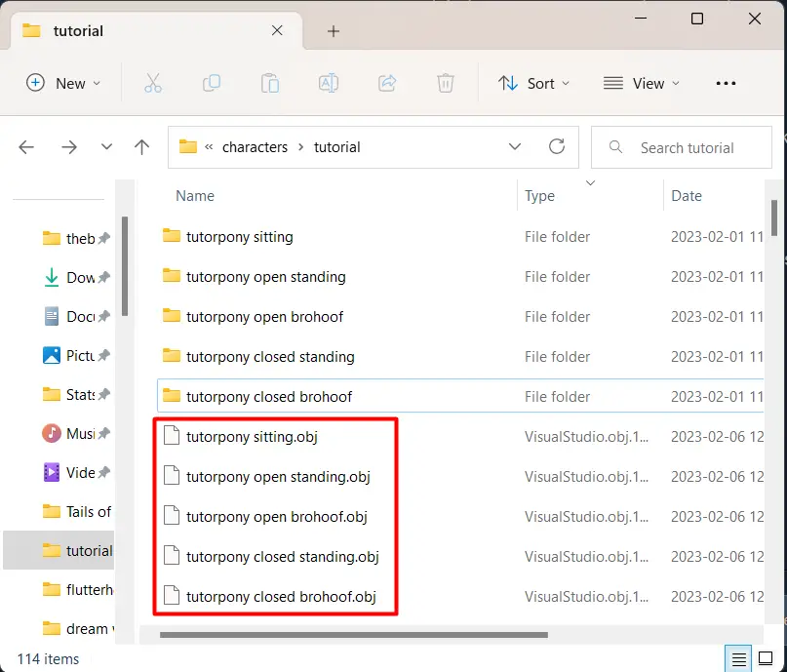
Task: Switch to large thumbnails view in status bar
Action: coord(766,658)
